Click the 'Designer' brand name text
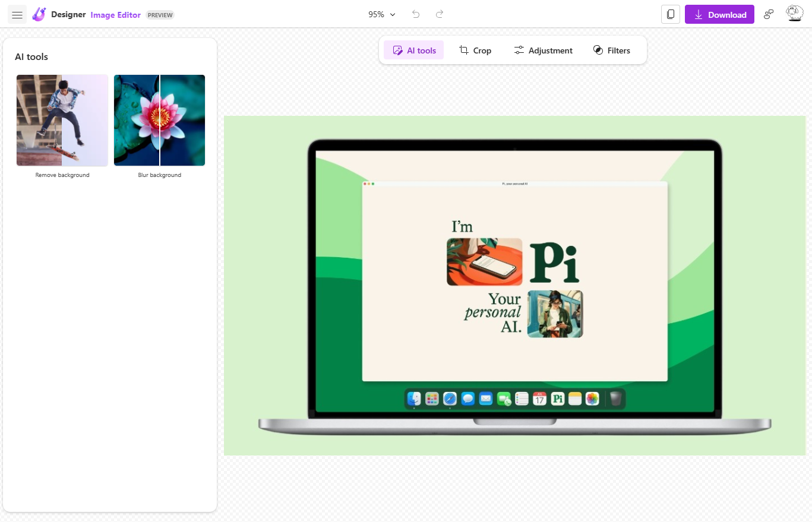812x522 pixels. click(x=68, y=15)
